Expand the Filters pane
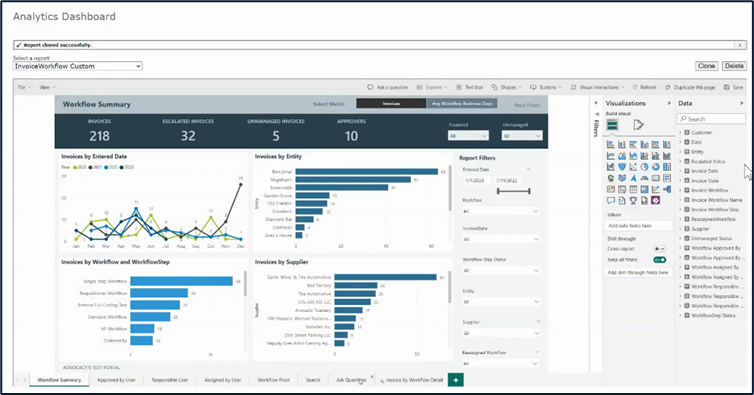The width and height of the screenshot is (754, 395). coord(596,103)
